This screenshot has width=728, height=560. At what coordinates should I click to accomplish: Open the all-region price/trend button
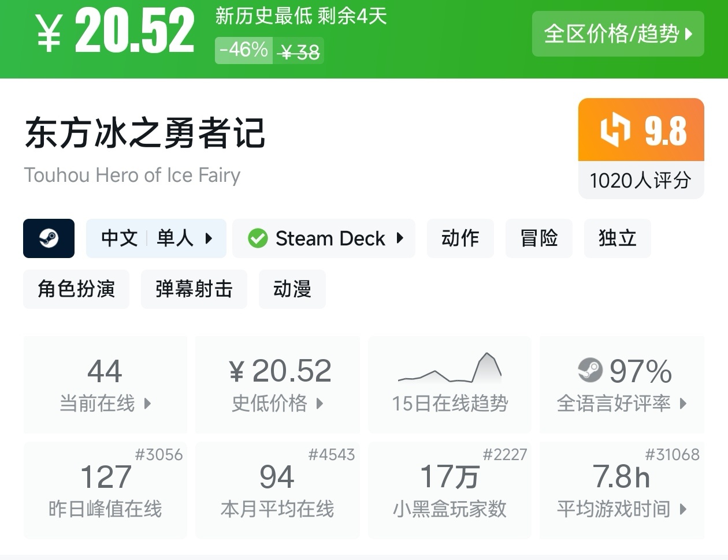click(618, 34)
